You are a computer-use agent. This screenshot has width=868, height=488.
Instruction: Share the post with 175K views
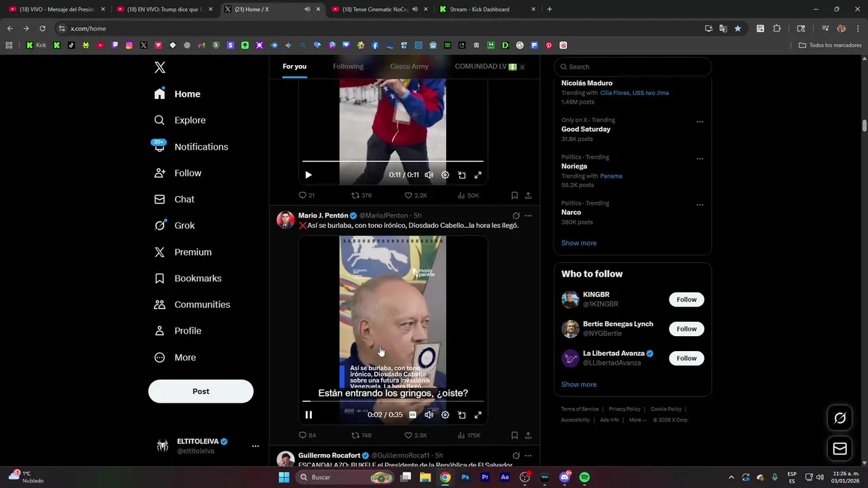[528, 435]
